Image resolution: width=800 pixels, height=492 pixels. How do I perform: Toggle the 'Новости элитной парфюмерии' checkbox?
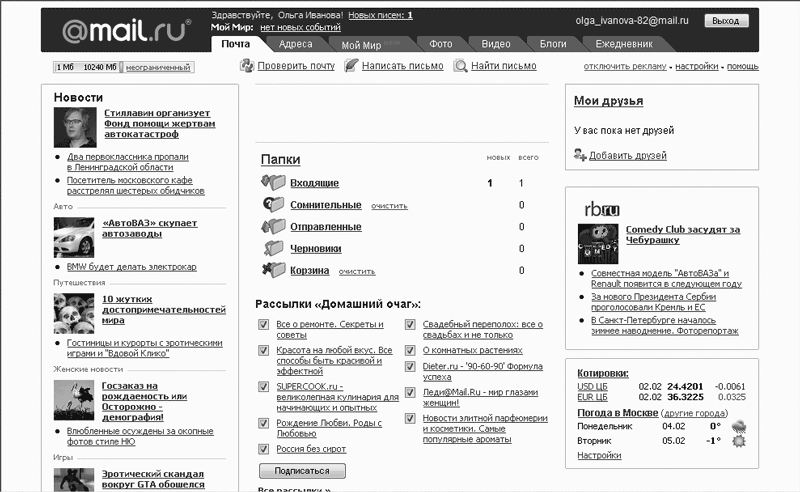[410, 419]
